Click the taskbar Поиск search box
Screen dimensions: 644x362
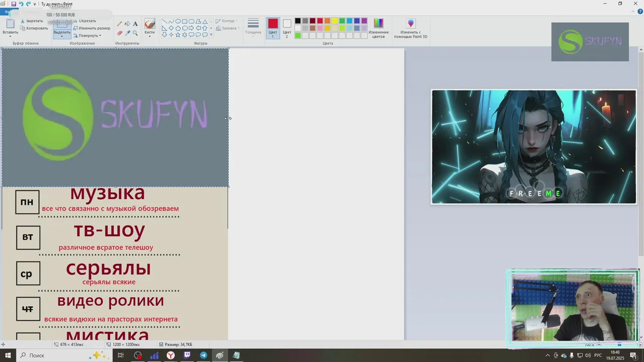pos(63,355)
